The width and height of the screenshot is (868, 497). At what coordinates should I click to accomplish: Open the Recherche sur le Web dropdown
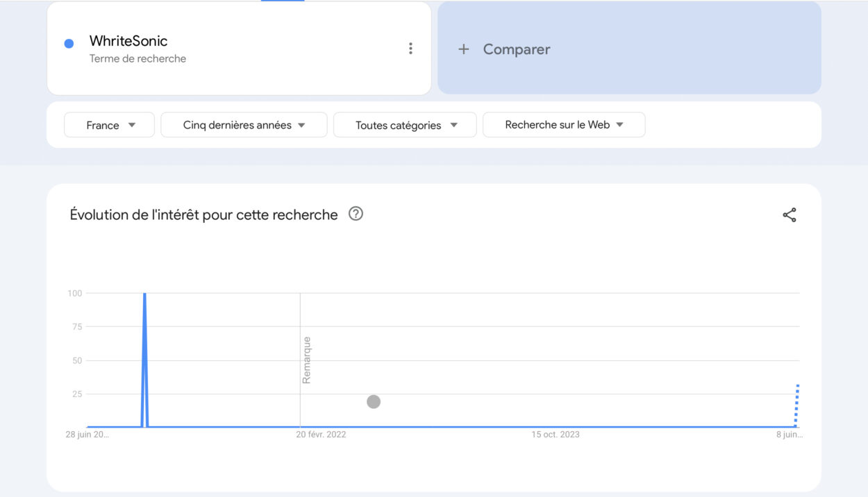(564, 125)
